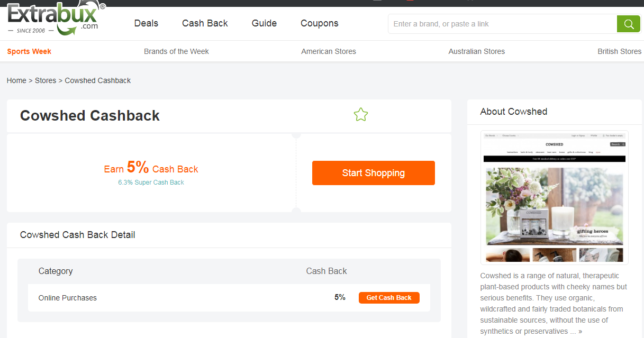
Task: Go to Stores breadcrumb link
Action: tap(46, 80)
